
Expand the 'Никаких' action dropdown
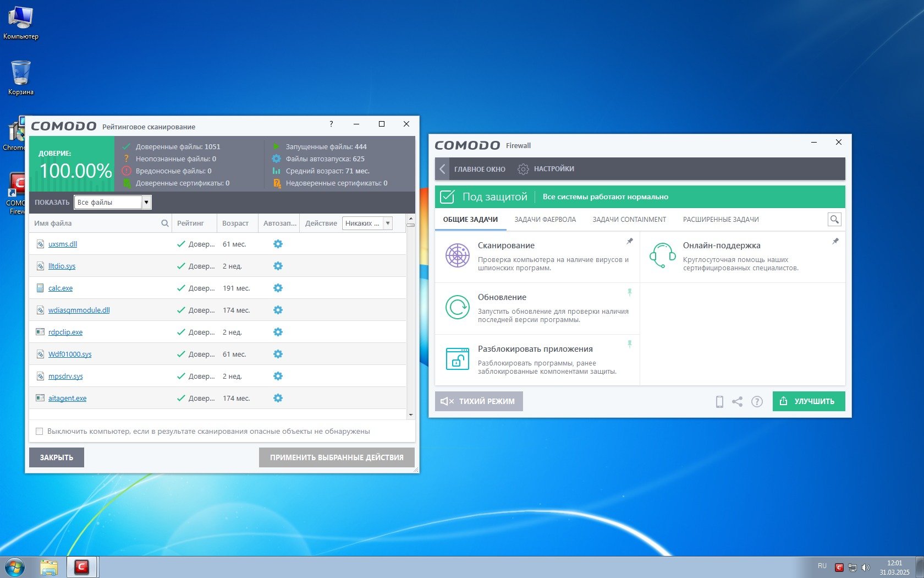pyautogui.click(x=388, y=223)
